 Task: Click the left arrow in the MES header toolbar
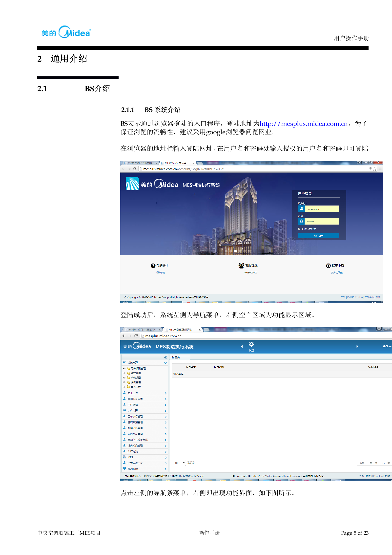pos(242,346)
